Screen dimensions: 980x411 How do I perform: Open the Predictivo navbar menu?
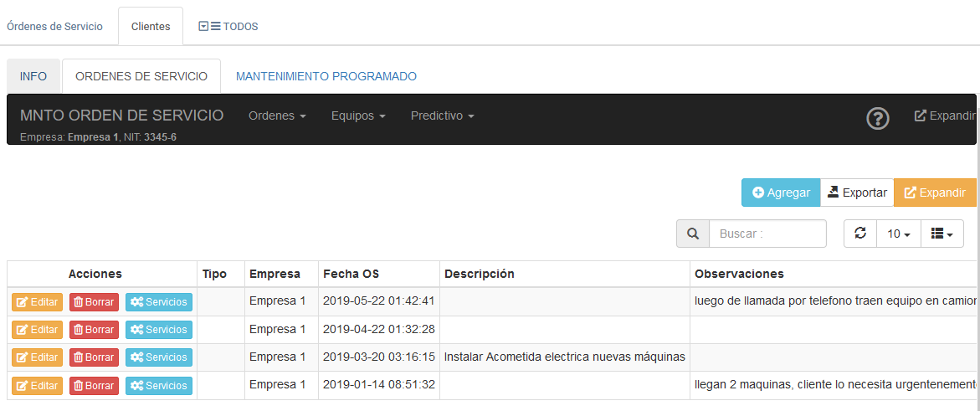[x=442, y=116]
